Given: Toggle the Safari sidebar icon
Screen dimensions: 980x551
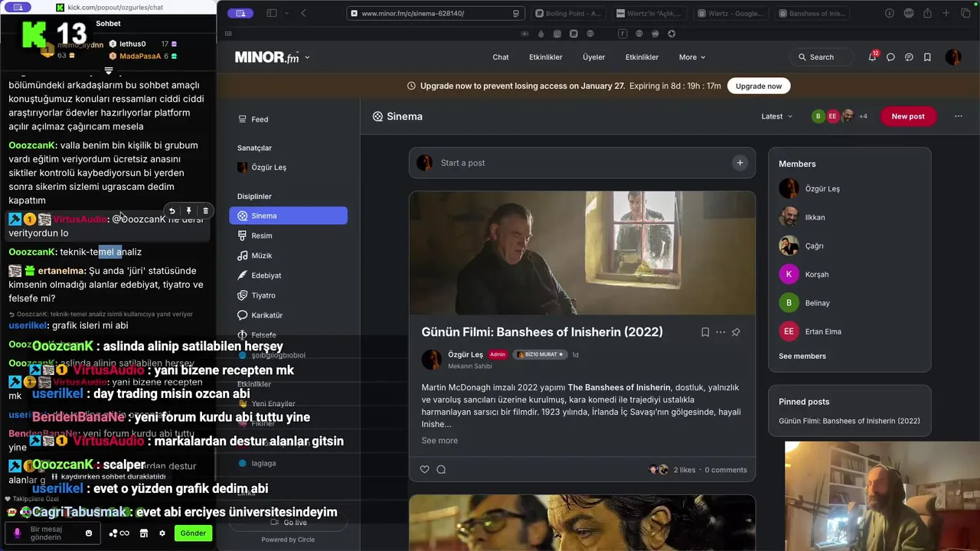Looking at the screenshot, I should [271, 13].
